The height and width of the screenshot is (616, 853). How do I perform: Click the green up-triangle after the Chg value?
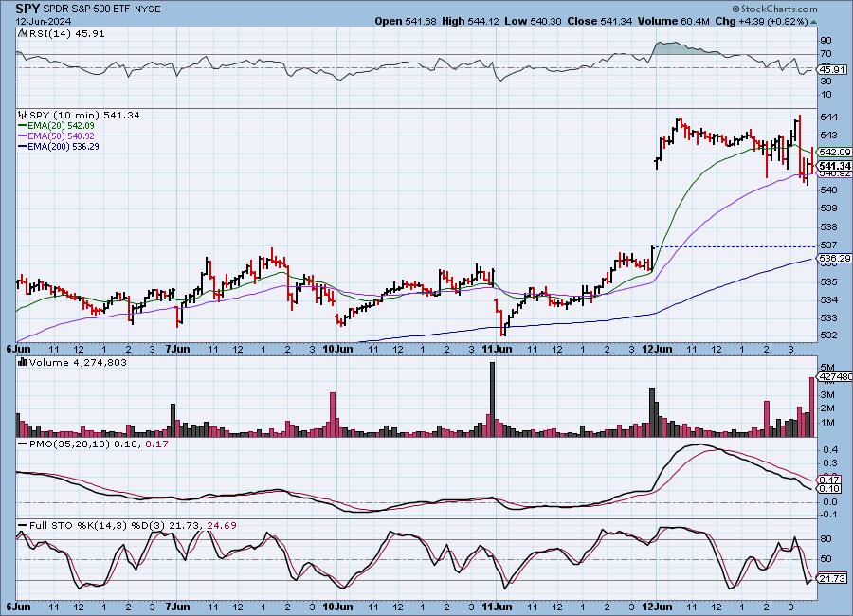814,22
